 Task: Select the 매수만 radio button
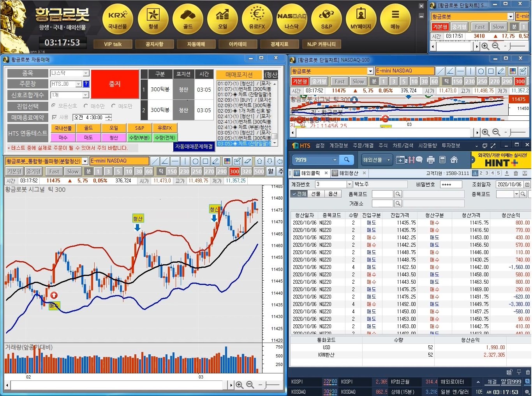pyautogui.click(x=86, y=106)
